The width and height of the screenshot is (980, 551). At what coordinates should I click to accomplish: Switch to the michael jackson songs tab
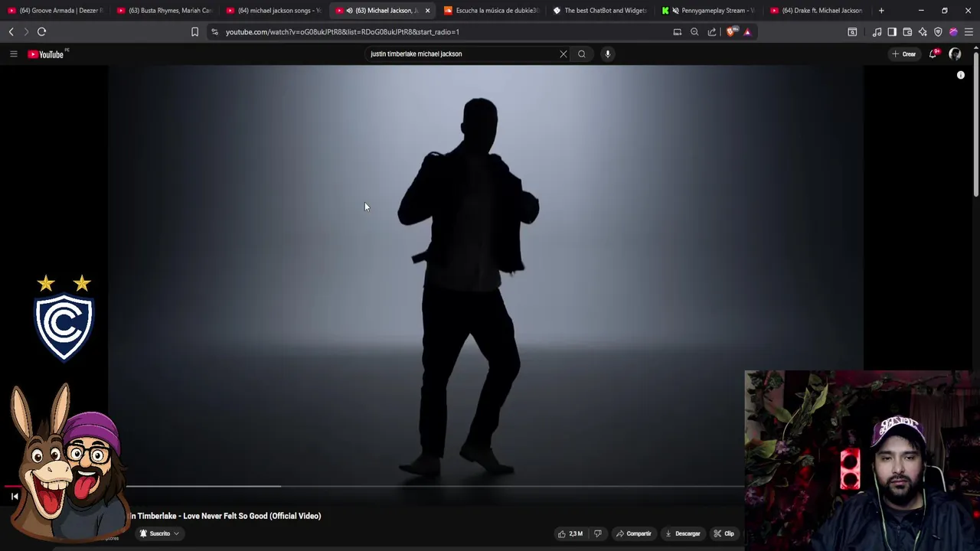(274, 10)
